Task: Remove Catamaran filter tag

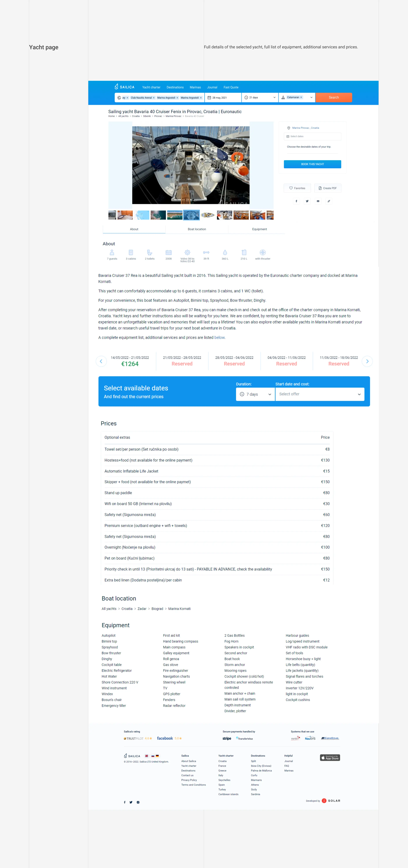Action: [301, 97]
